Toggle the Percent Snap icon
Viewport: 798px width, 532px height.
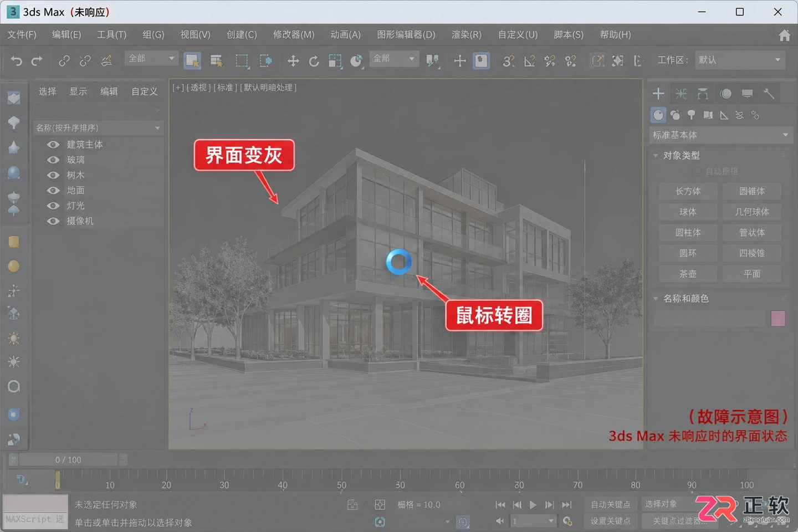coord(550,60)
